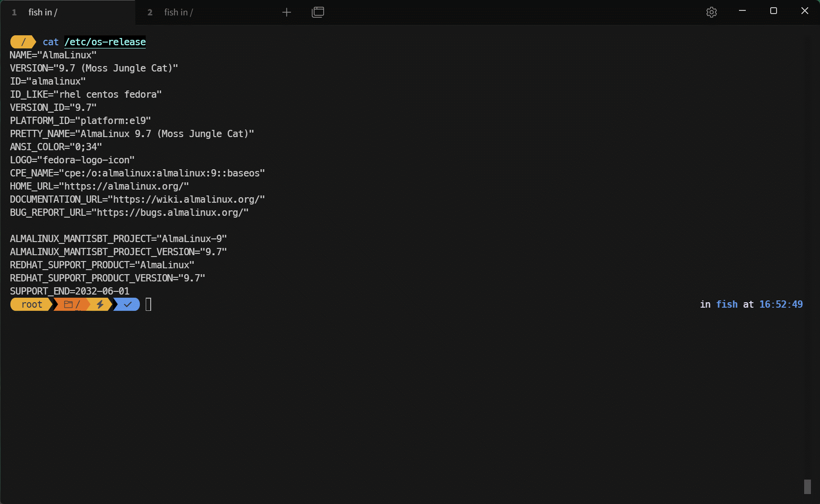Close the terminal window

coord(805,11)
